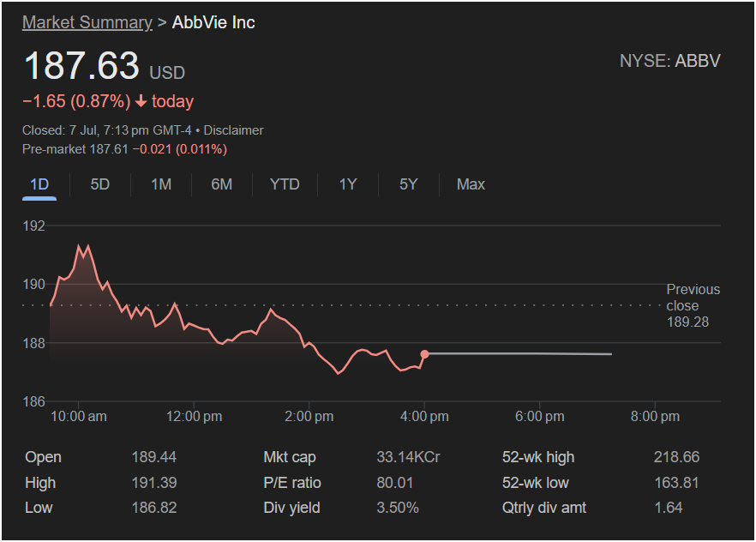Click the NYSE: ABBV ticker label

click(669, 61)
